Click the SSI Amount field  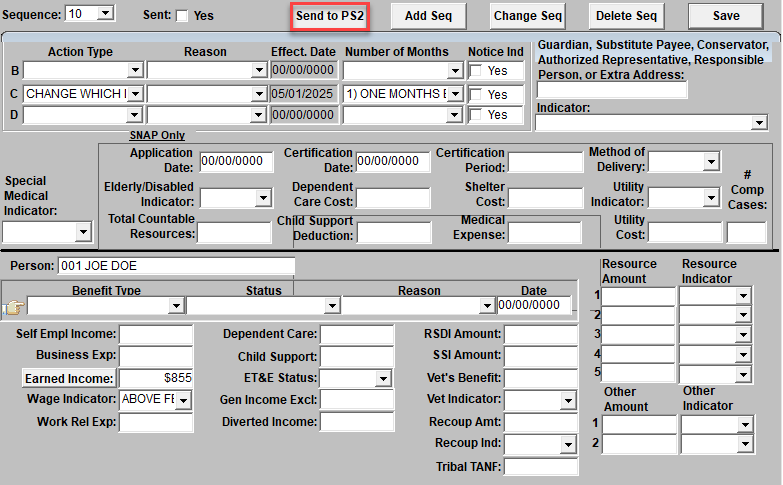[541, 356]
